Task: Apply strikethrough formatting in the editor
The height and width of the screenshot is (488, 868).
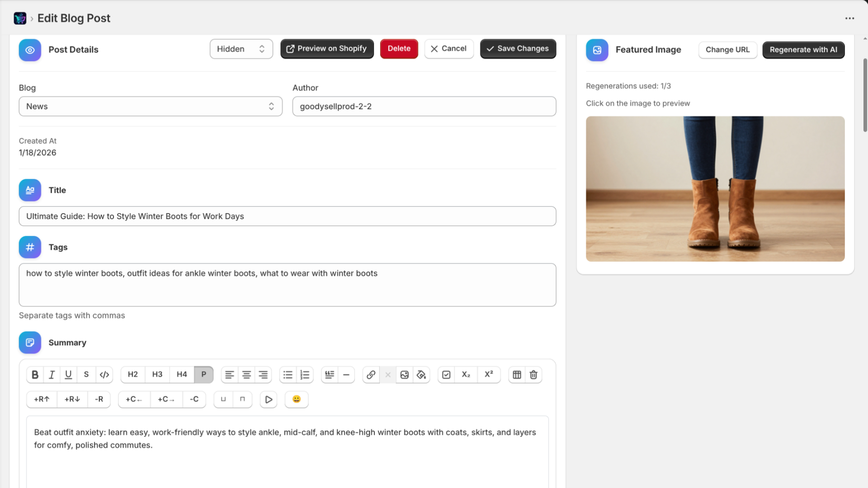Action: [x=86, y=375]
